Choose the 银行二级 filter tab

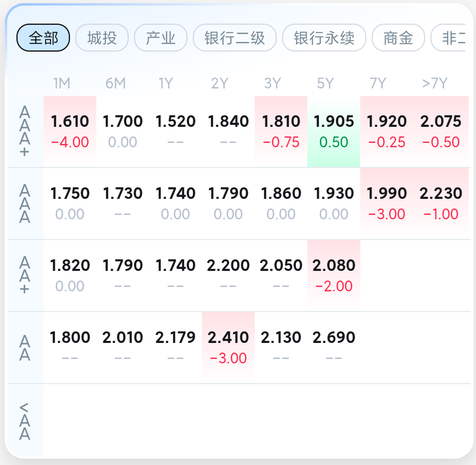235,38
